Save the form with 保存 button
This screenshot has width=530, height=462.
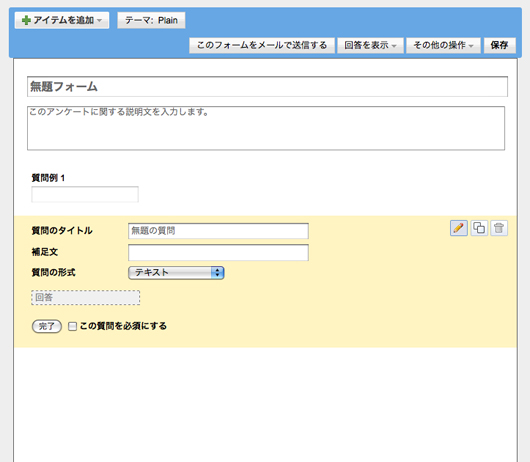pos(500,45)
